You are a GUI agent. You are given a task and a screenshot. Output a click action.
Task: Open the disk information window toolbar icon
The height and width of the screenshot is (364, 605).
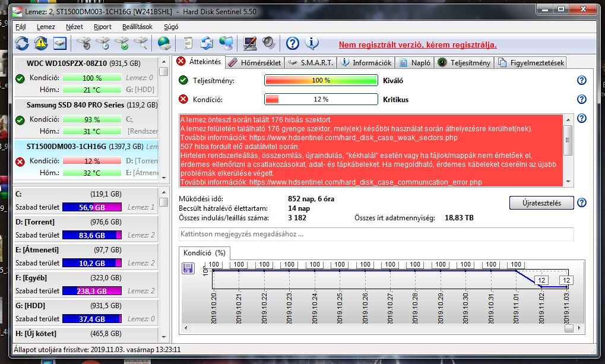coord(60,43)
